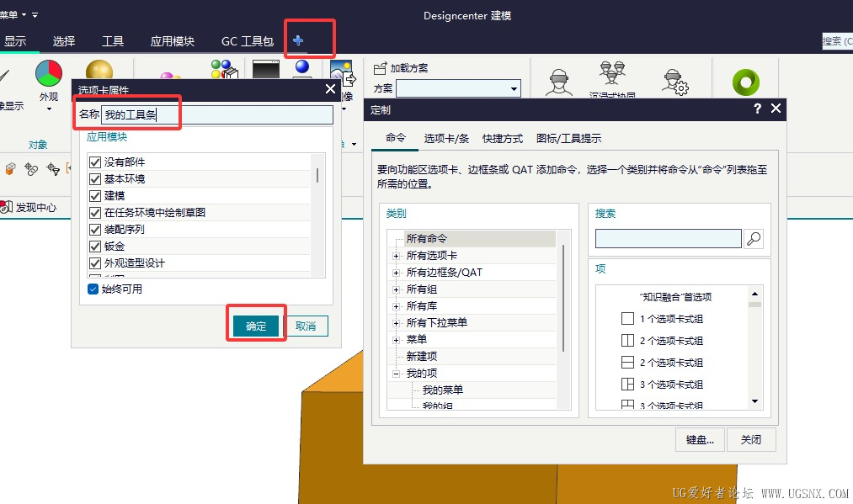Image resolution: width=853 pixels, height=504 pixels.
Task: Select 所有命令 in category tree
Action: [426, 239]
